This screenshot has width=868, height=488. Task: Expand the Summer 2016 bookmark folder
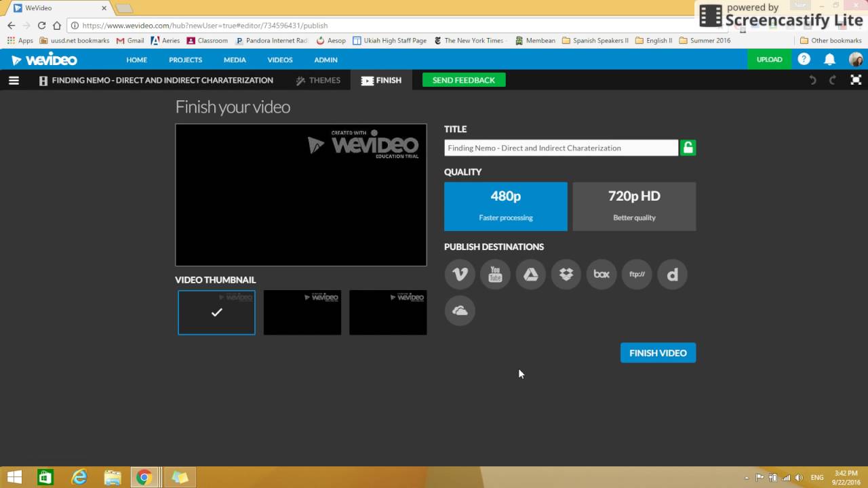tap(705, 41)
